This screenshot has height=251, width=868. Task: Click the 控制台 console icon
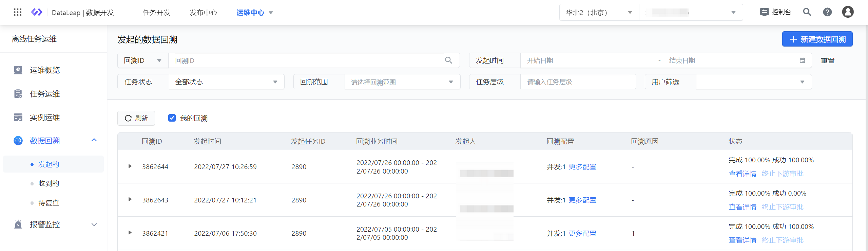pyautogui.click(x=764, y=12)
